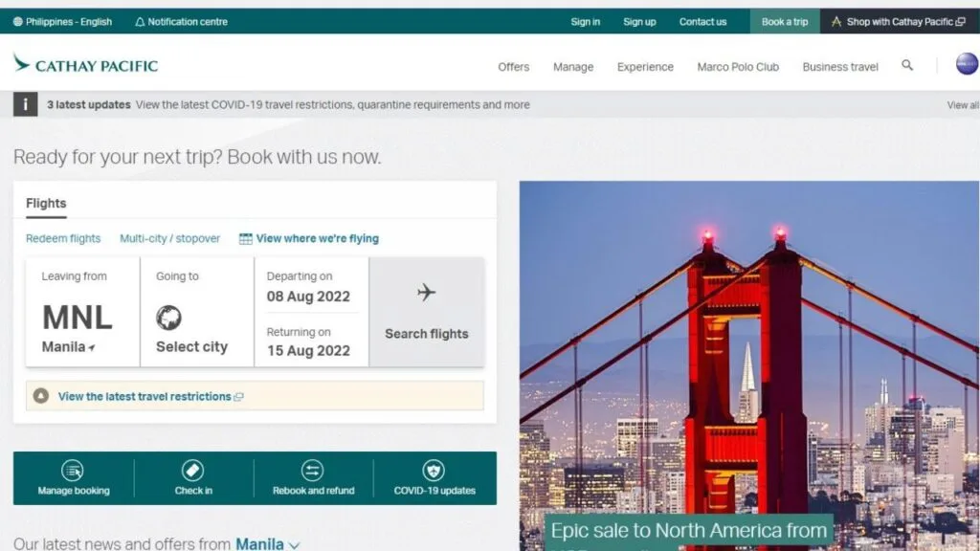Open the Business travel menu
The width and height of the screenshot is (980, 551).
pyautogui.click(x=840, y=67)
